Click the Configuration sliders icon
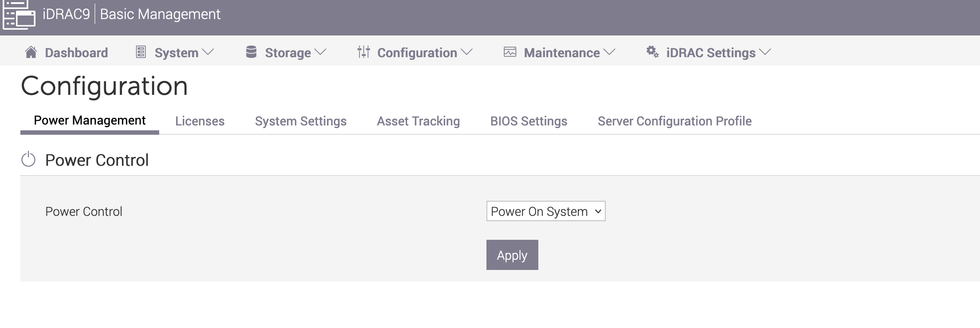This screenshot has width=980, height=328. point(364,52)
